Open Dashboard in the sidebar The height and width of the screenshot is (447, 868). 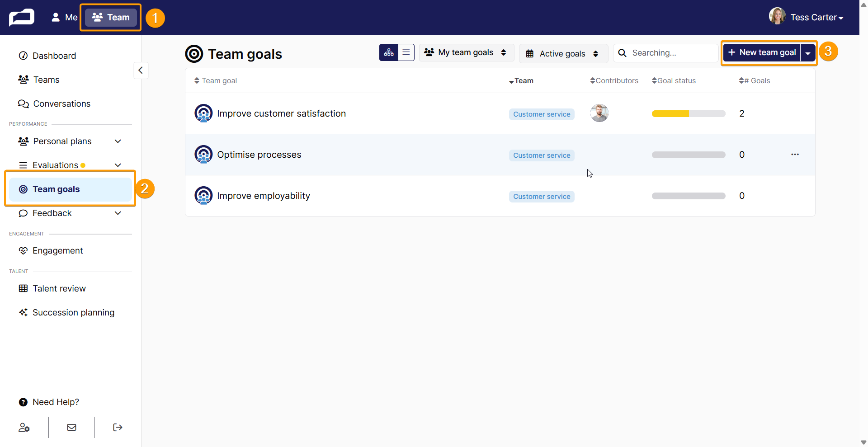pos(47,56)
